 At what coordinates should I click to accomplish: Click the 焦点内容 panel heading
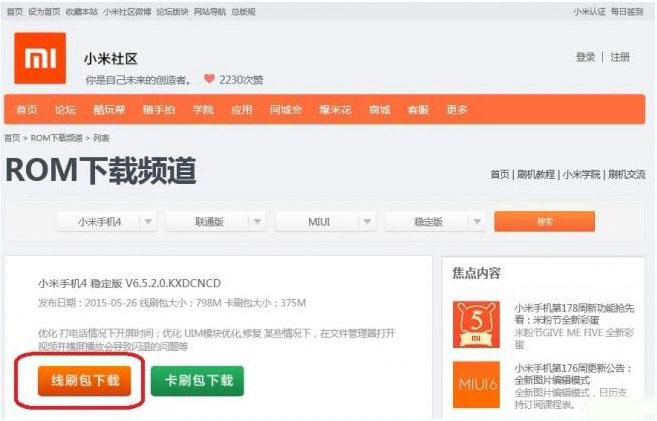tap(477, 274)
